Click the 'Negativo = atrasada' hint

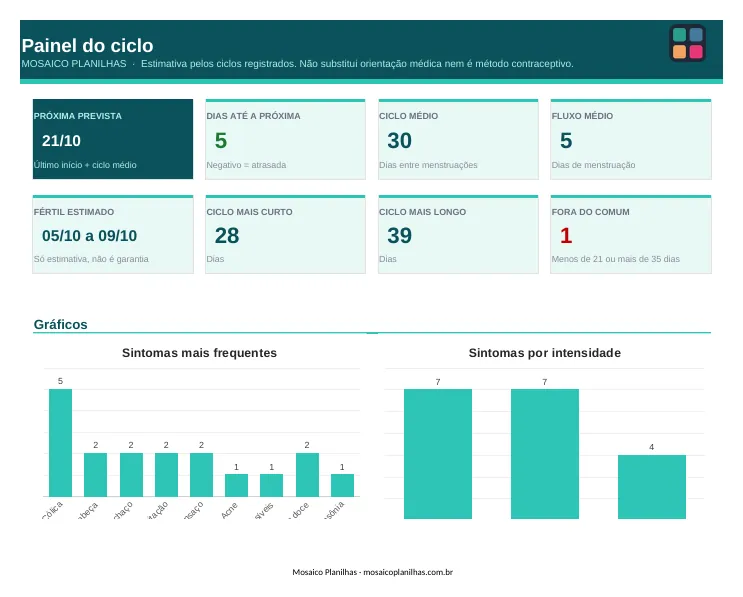[246, 165]
